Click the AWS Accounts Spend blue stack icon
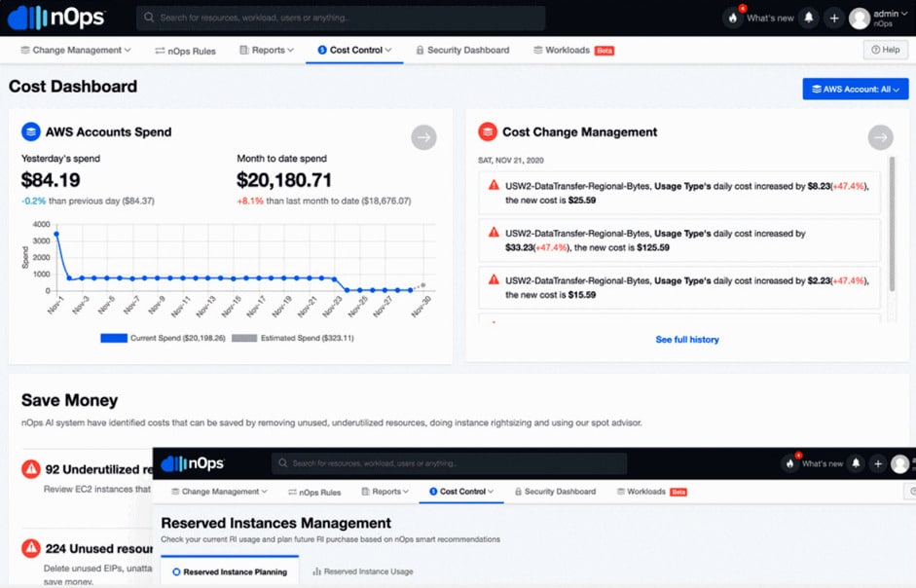 31,131
